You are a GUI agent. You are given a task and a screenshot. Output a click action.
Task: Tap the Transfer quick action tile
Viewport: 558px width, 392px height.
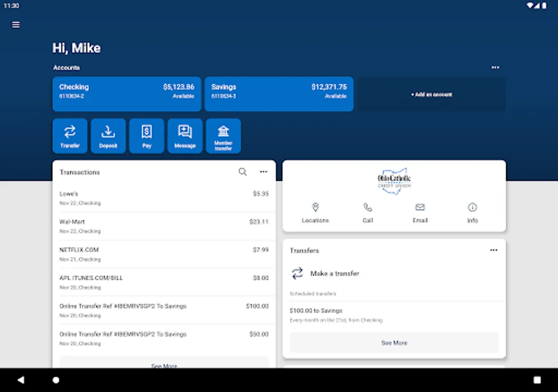pos(70,136)
